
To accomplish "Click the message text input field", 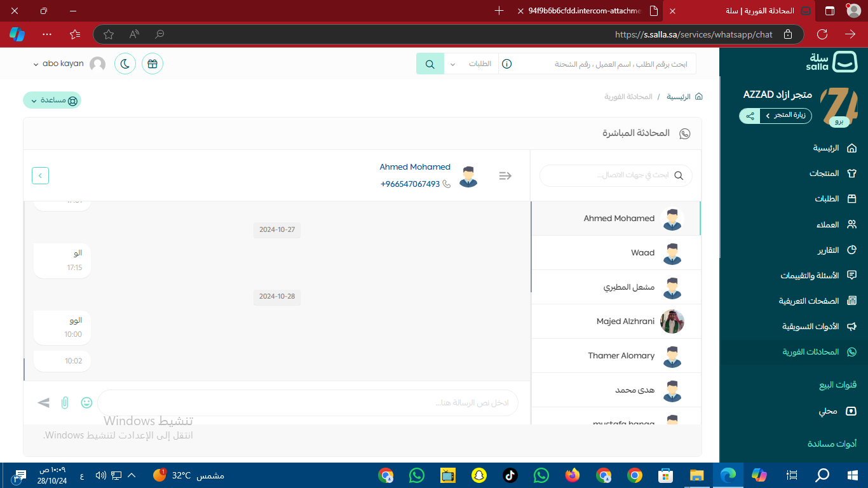I will 308,403.
